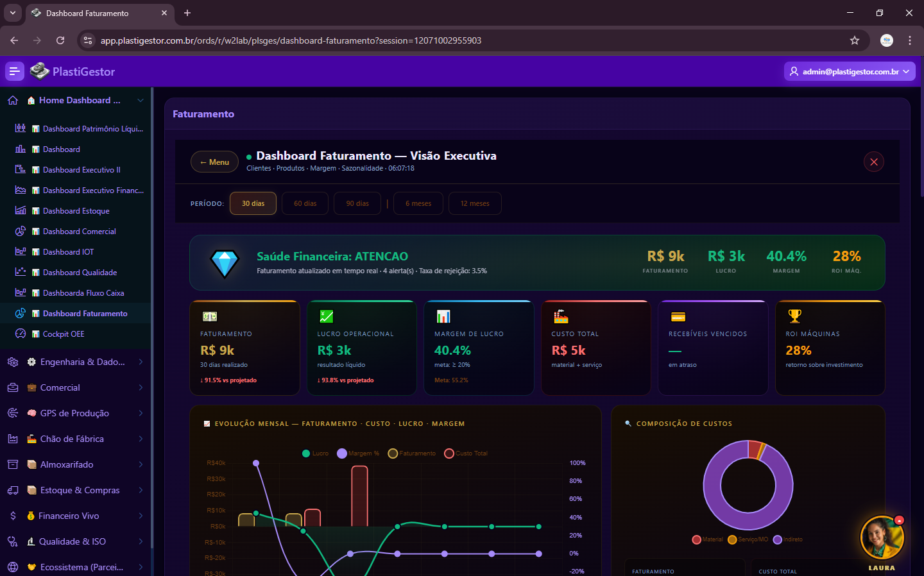Image resolution: width=924 pixels, height=576 pixels.
Task: Click the ← Menu button
Action: pyautogui.click(x=214, y=162)
